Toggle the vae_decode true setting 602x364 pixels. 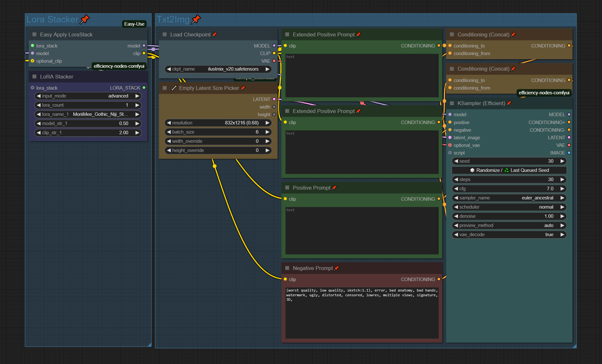coord(509,235)
